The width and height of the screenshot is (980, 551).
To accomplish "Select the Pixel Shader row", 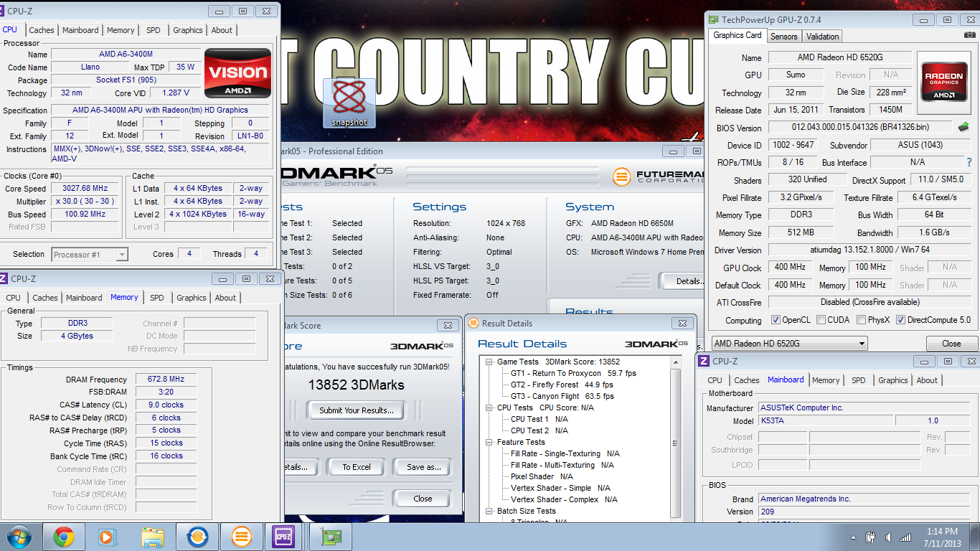I will [x=542, y=476].
